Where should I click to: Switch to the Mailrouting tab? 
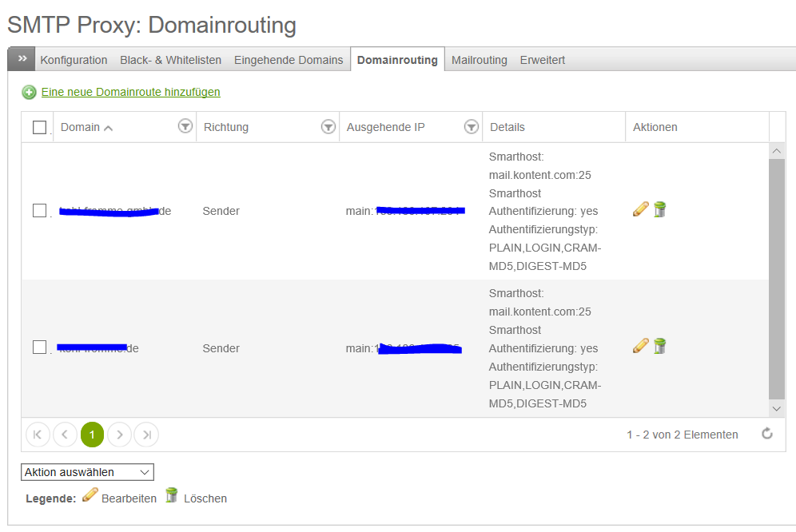point(479,60)
